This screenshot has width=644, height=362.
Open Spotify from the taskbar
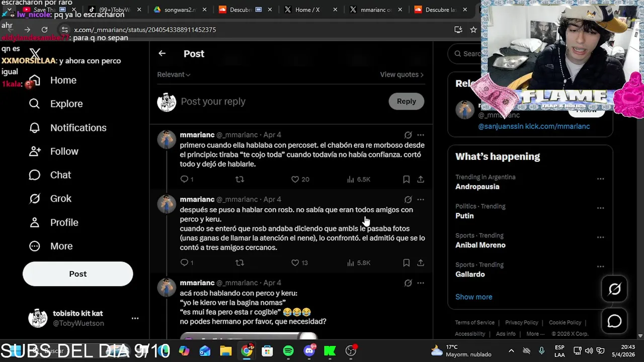click(288, 350)
